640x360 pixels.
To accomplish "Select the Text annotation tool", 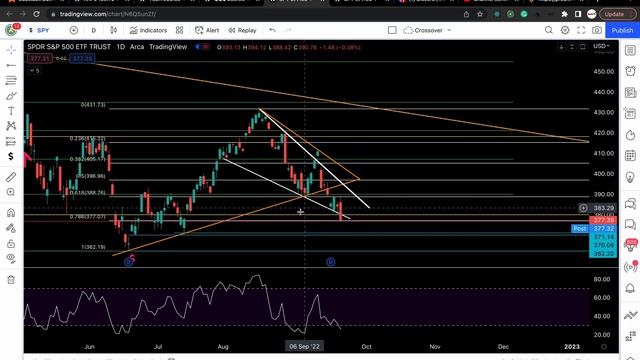I will pyautogui.click(x=11, y=111).
